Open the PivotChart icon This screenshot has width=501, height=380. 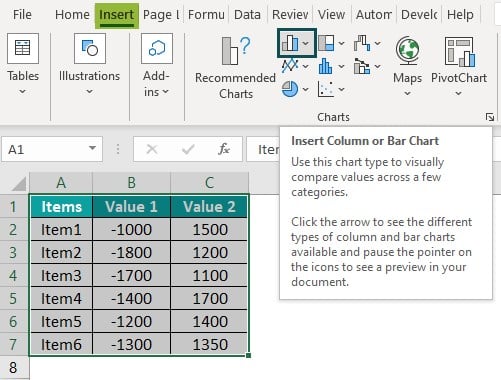459,52
